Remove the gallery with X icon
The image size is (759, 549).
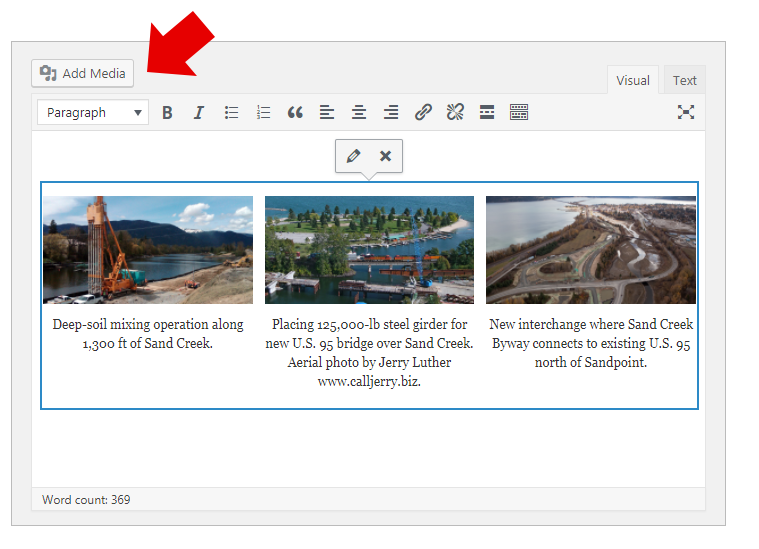click(x=385, y=156)
